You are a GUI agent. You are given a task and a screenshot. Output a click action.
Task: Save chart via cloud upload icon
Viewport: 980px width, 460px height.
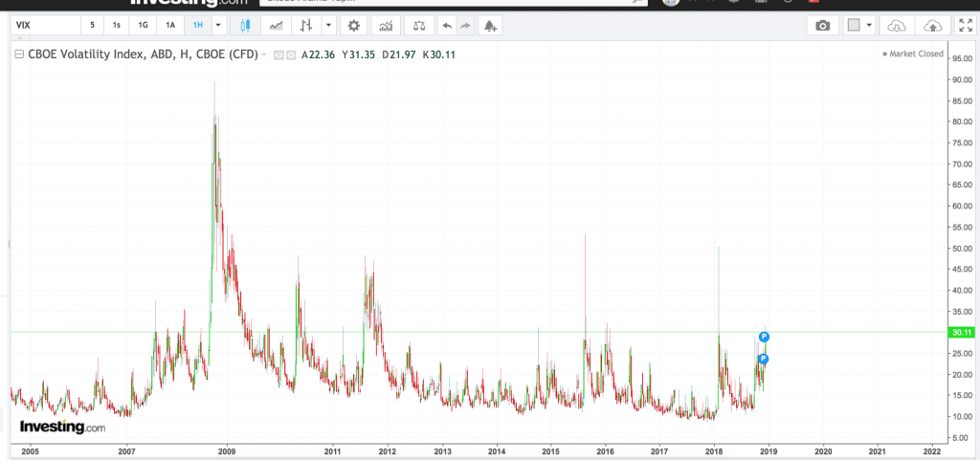932,26
